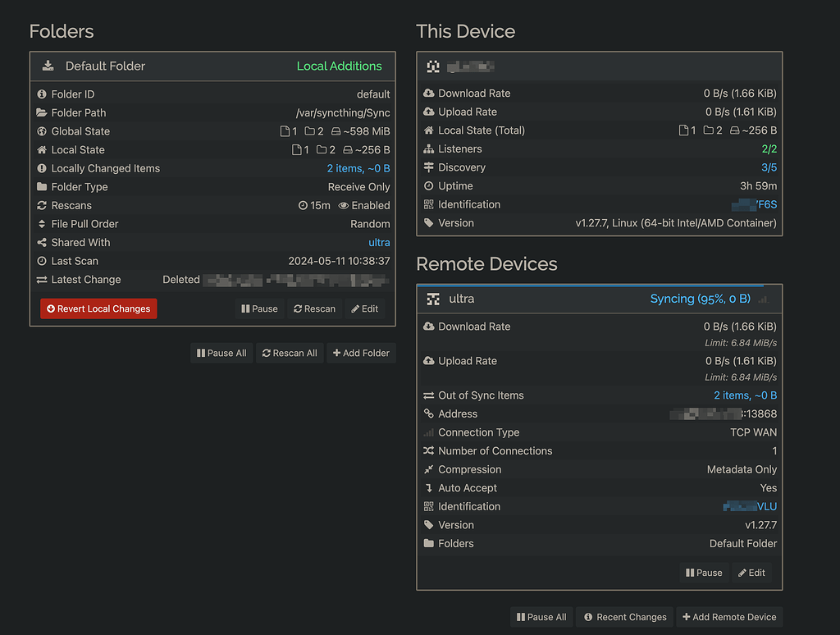Pause the ultra remote device
Image resolution: width=840 pixels, height=635 pixels.
pyautogui.click(x=703, y=572)
